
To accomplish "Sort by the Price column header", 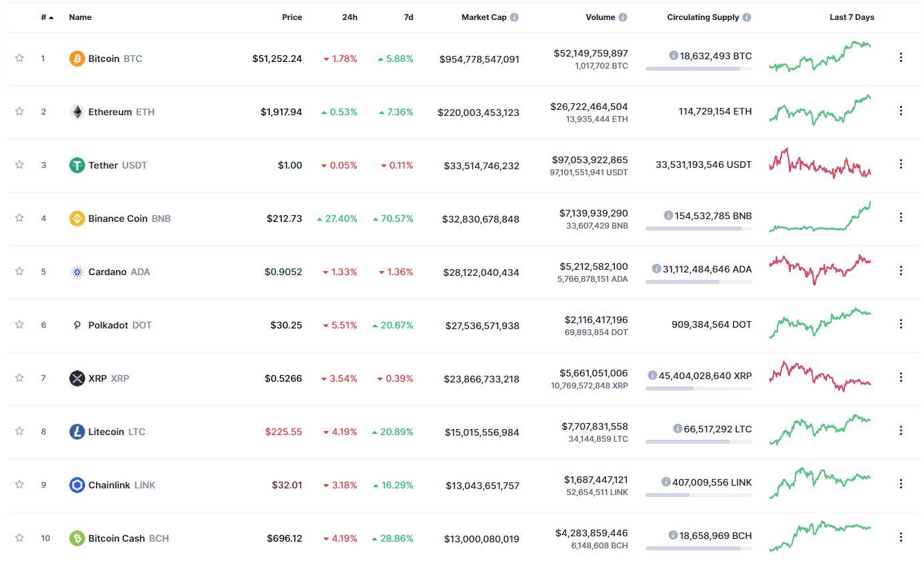I will [292, 17].
